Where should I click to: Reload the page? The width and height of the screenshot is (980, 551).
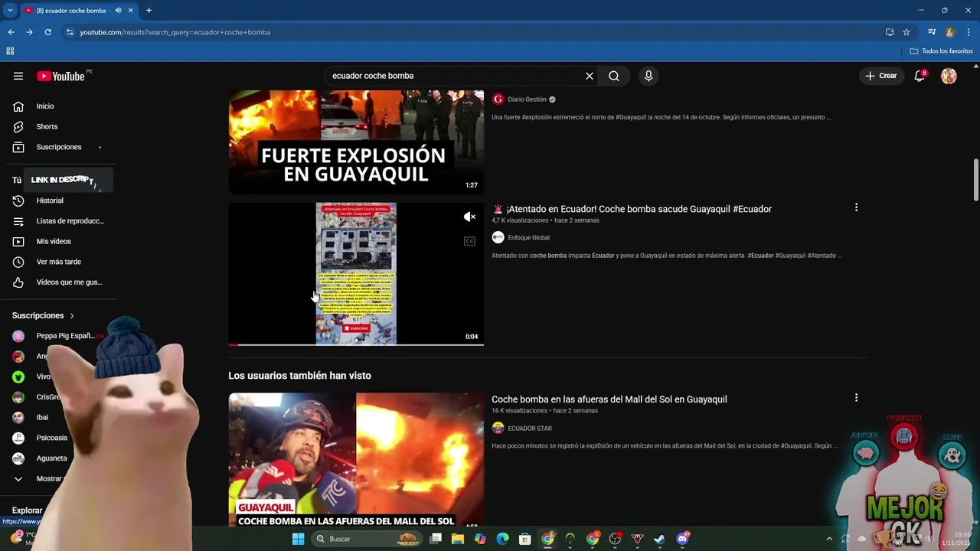(x=47, y=32)
